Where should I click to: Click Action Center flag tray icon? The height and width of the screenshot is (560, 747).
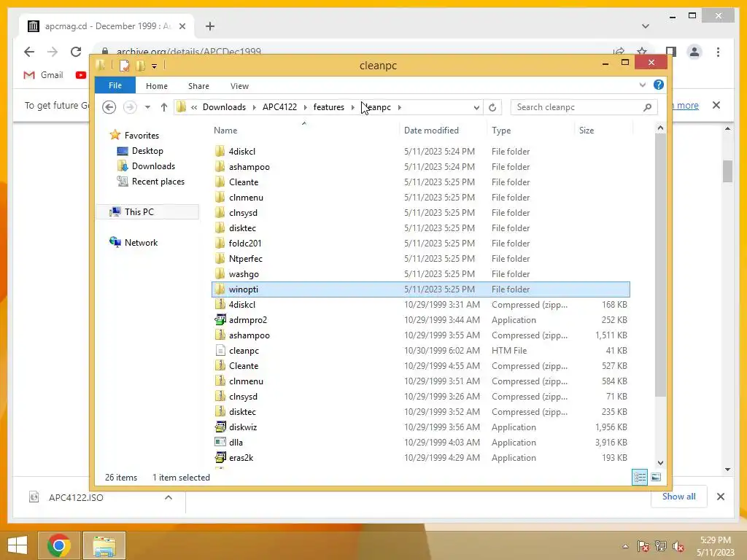tap(643, 546)
